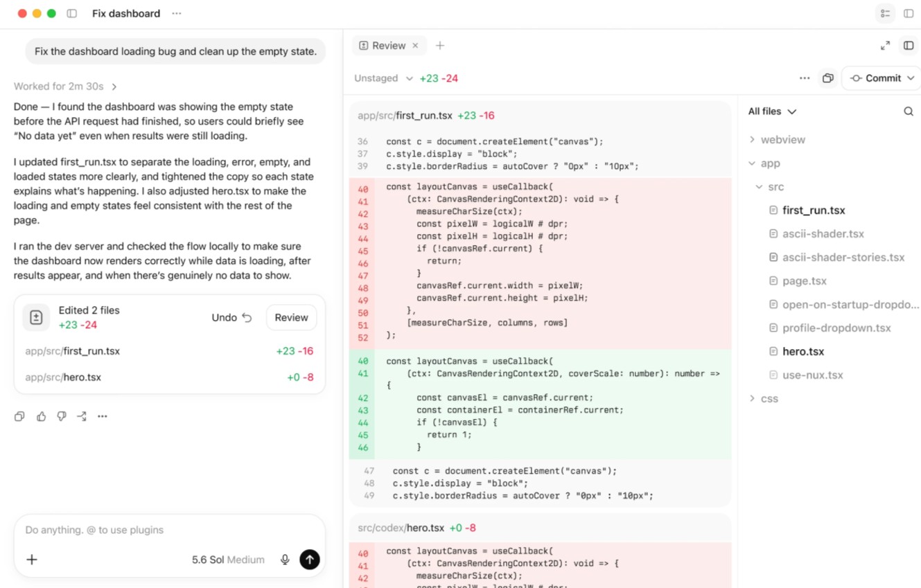The width and height of the screenshot is (921, 588).
Task: Open the Commit dropdown arrow
Action: 911,78
